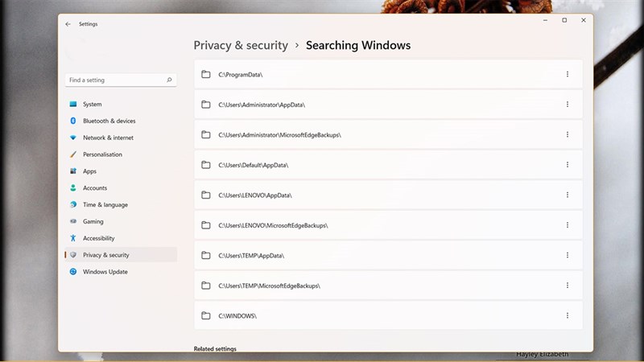Open the Accounts settings page
Screen dimensions: 644x362
(95, 188)
